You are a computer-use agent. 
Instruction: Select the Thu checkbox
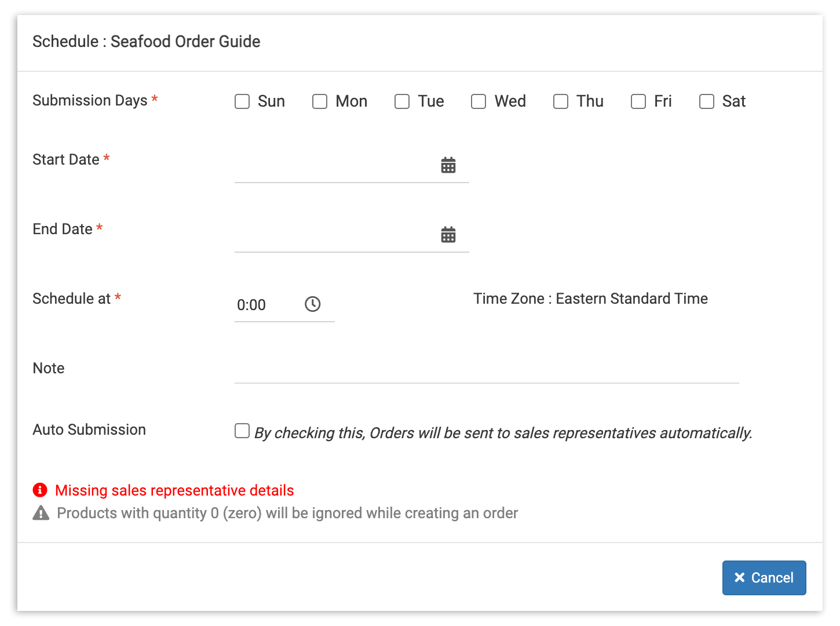pyautogui.click(x=561, y=102)
